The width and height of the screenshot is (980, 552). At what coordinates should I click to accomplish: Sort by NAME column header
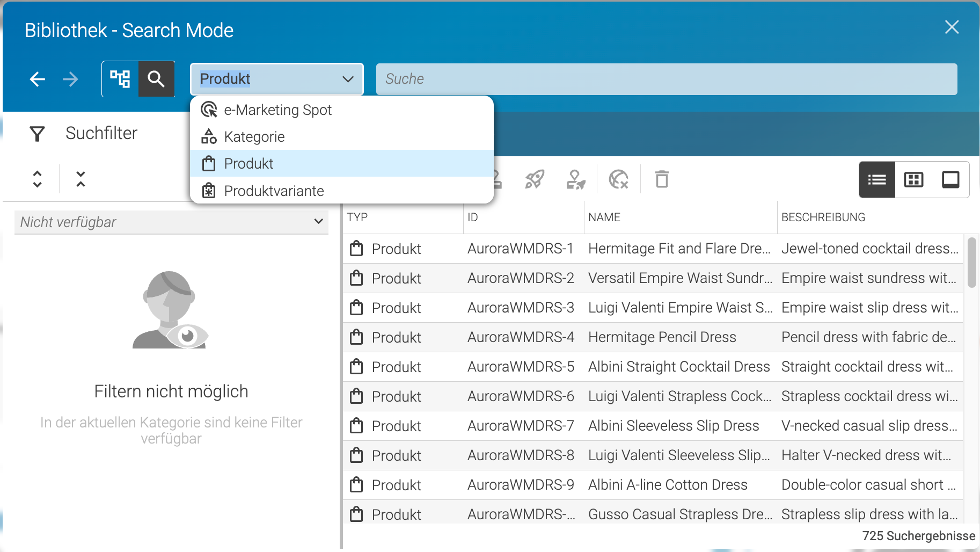(x=604, y=217)
